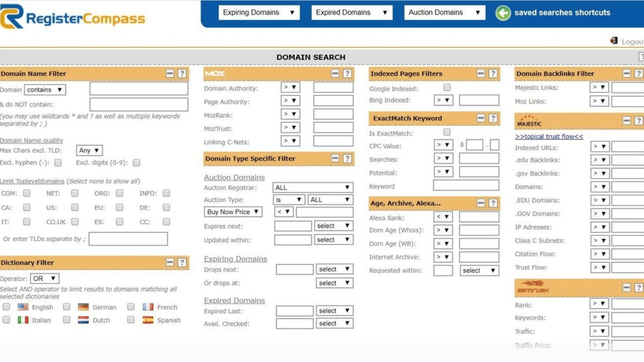Open the Buy Now Price dropdown
This screenshot has height=362, width=644.
pos(233,212)
